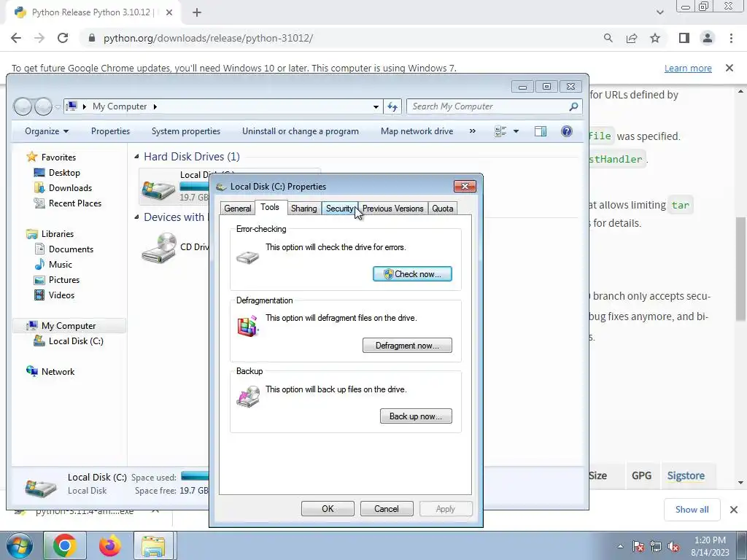Click the Chrome zoom/search page icon

(x=608, y=38)
